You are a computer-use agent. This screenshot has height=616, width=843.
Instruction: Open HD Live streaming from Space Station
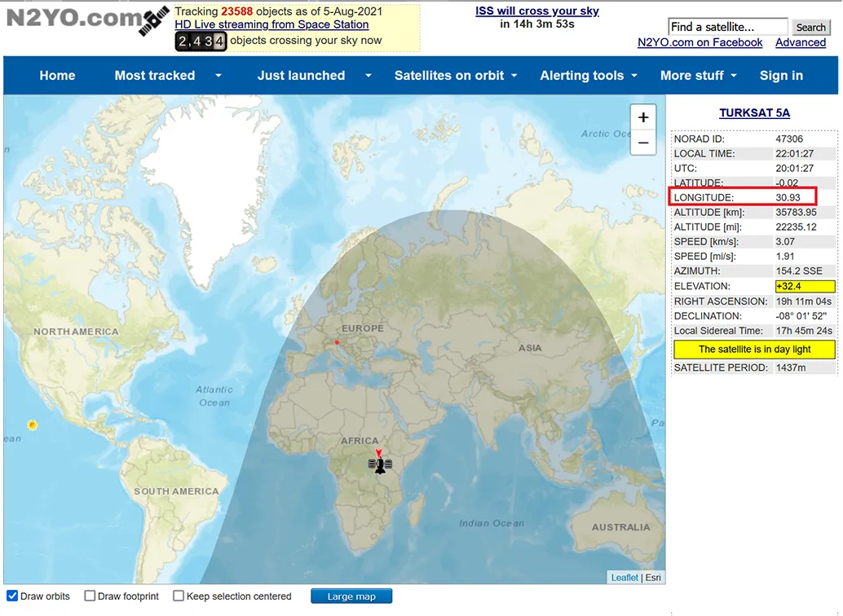pos(271,24)
